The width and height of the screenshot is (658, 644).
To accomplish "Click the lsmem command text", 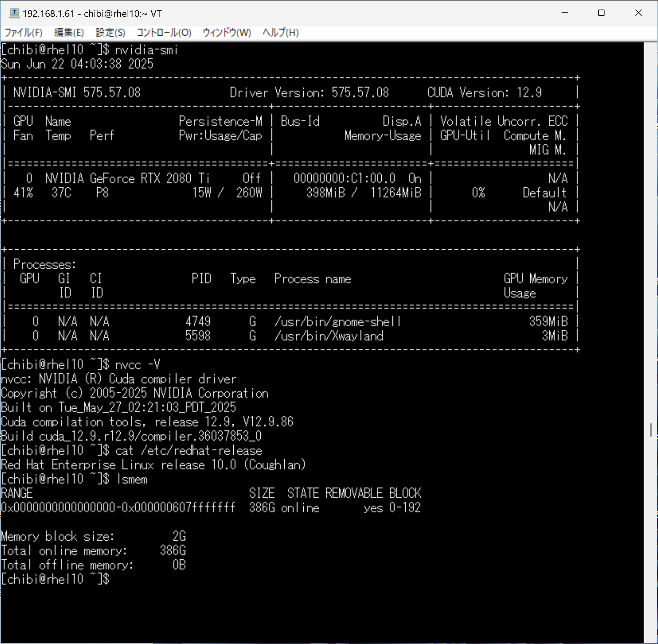I will tap(132, 479).
